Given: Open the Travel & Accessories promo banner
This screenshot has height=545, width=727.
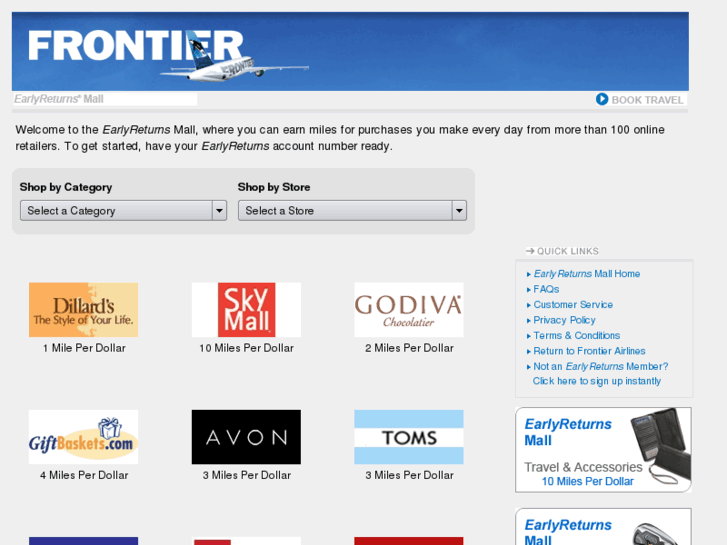Looking at the screenshot, I should [603, 449].
